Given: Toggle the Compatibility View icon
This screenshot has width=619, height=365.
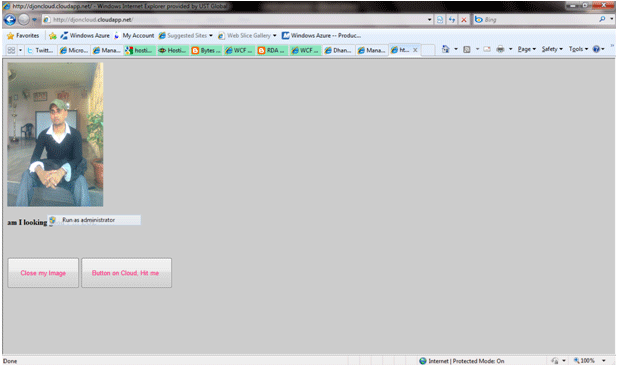Looking at the screenshot, I should [440, 19].
